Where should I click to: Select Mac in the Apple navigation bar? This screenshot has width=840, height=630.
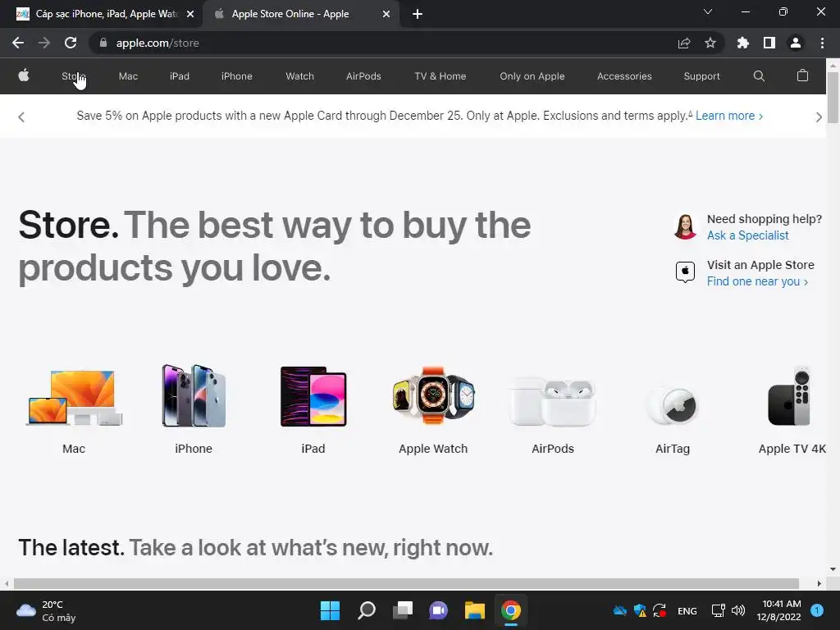pyautogui.click(x=128, y=76)
